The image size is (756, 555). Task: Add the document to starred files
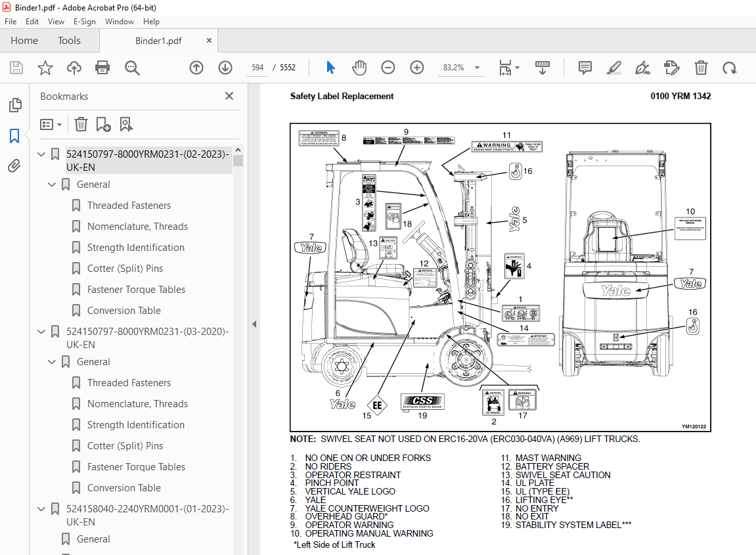(x=45, y=68)
